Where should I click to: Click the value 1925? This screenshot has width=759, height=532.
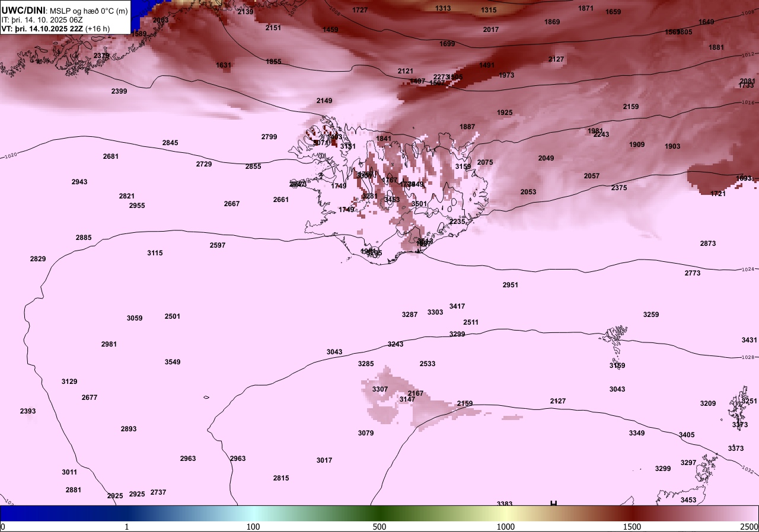pos(505,113)
